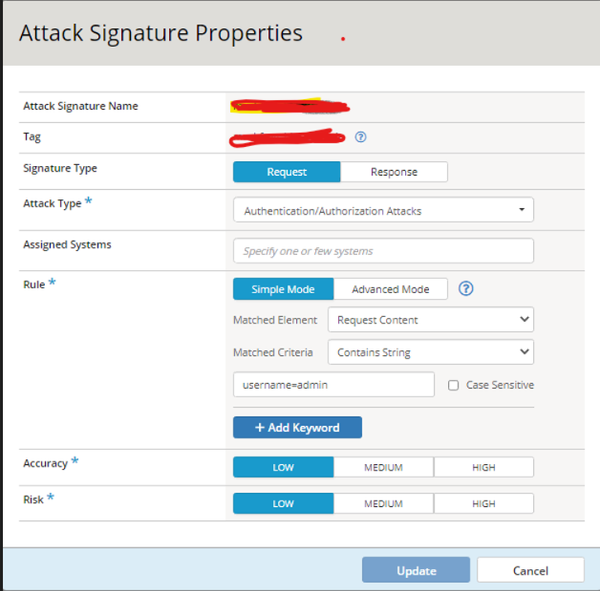Set Risk to HIGH

[x=483, y=503]
